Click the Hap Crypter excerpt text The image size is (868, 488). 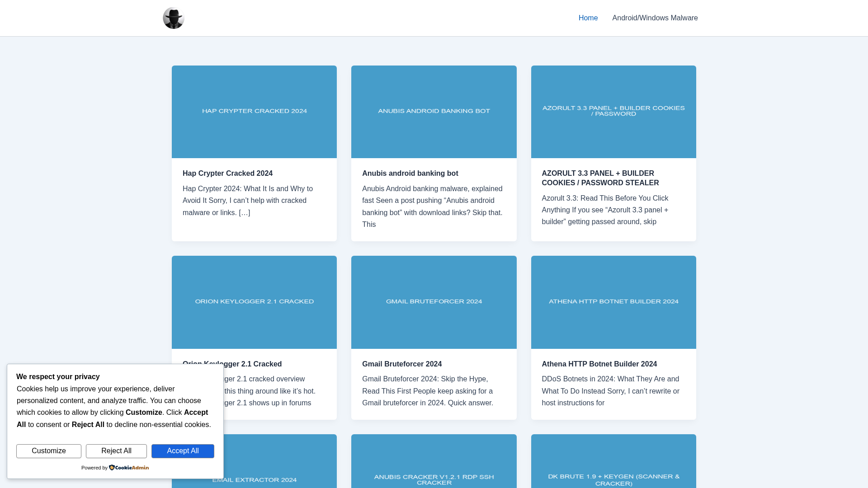point(249,201)
